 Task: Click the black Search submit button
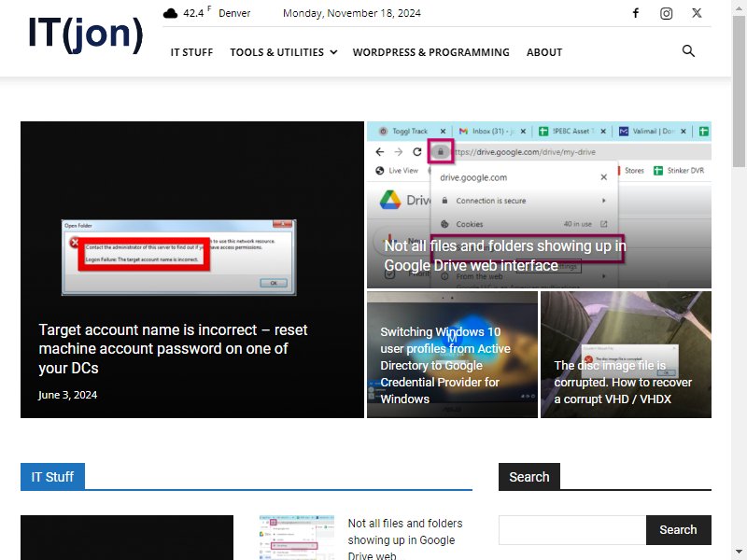[679, 530]
